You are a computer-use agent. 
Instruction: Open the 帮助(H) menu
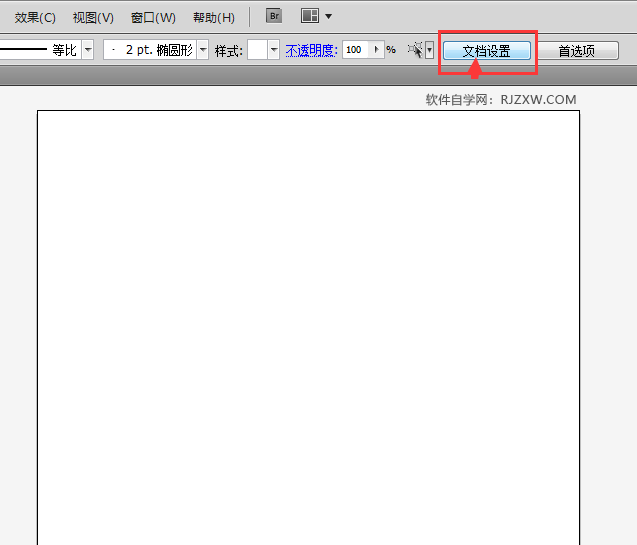click(214, 17)
